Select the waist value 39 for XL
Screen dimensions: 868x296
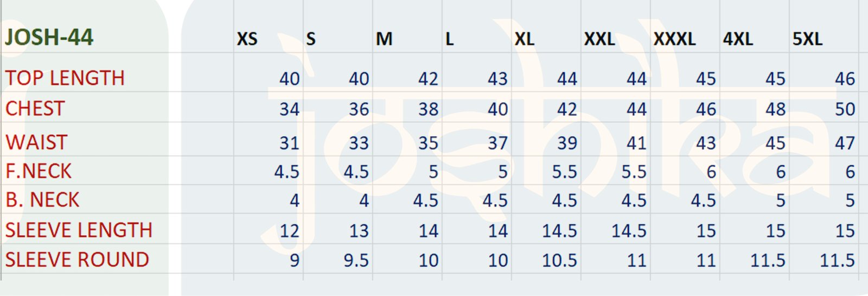[567, 143]
